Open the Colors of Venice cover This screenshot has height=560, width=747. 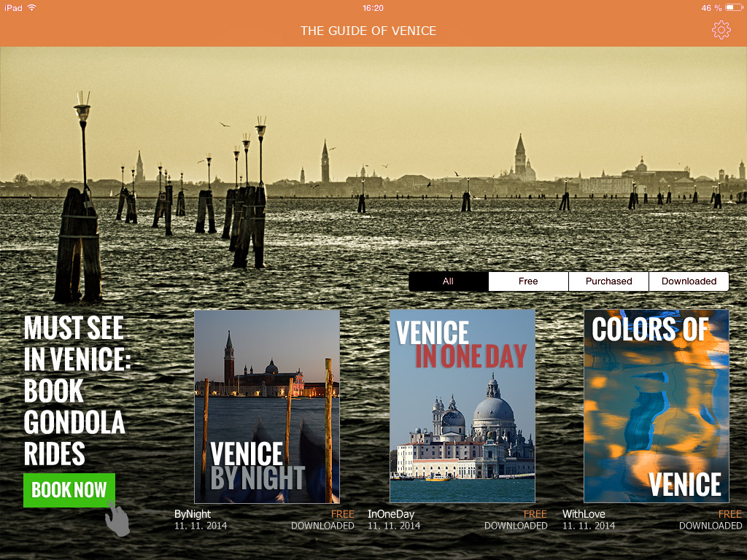[x=657, y=406]
